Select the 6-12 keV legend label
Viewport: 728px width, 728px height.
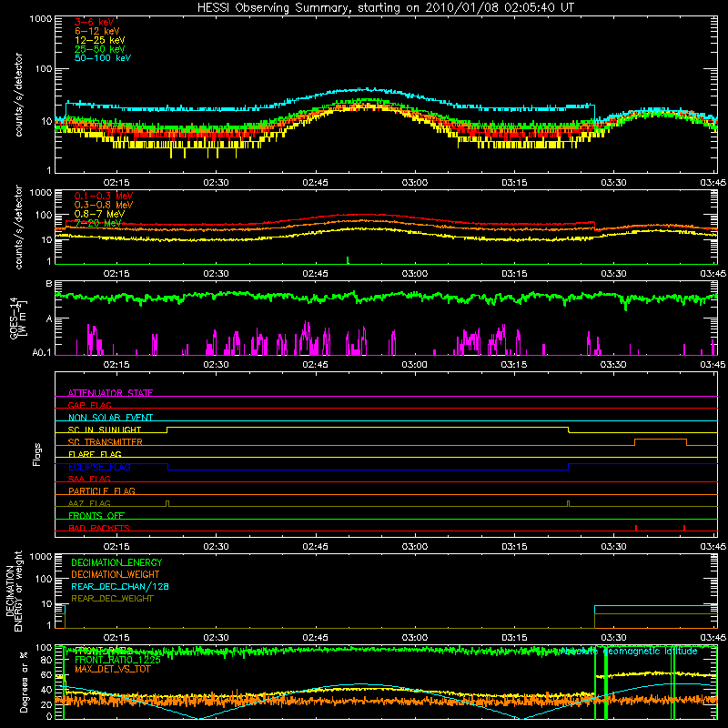[x=97, y=31]
